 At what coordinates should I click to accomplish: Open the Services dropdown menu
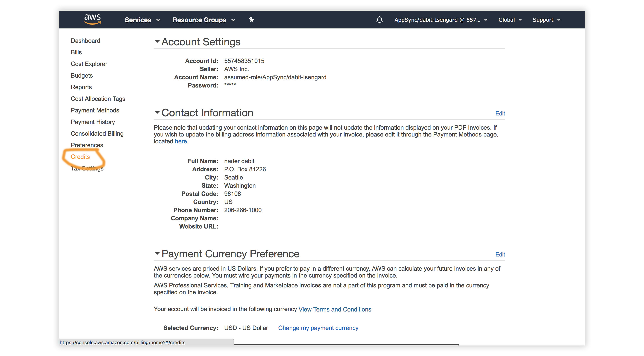[142, 20]
